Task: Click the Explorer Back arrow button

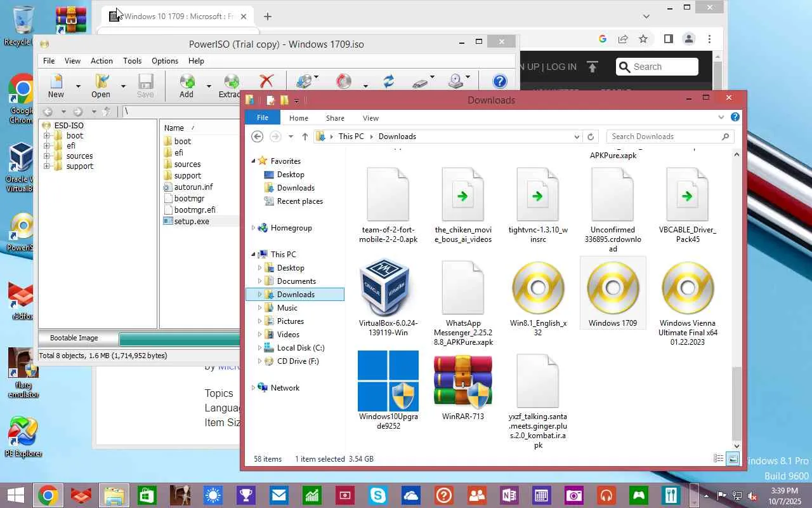Action: point(257,137)
